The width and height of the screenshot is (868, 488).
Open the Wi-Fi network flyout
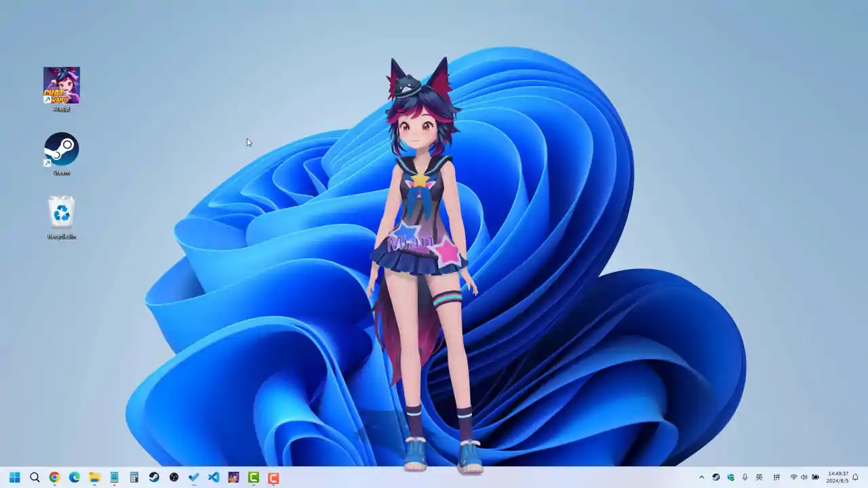point(793,477)
